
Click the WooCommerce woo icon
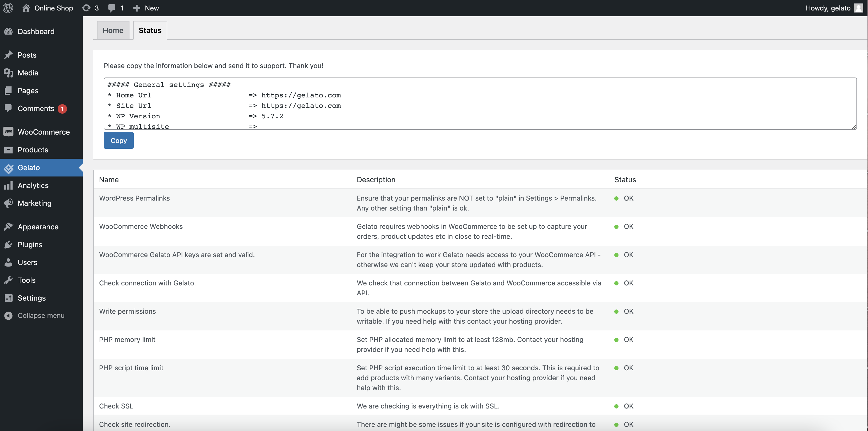pos(8,132)
